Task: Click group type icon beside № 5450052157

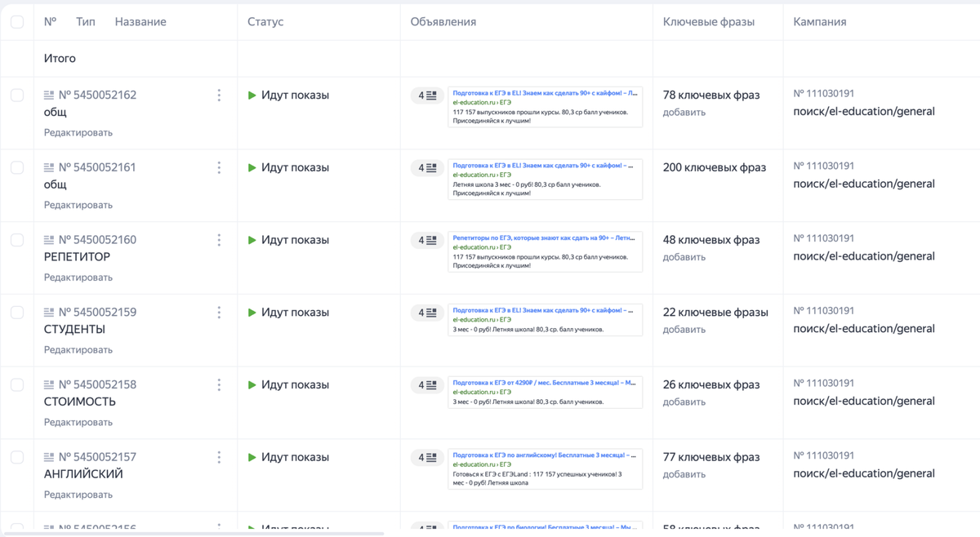Action: [49, 457]
